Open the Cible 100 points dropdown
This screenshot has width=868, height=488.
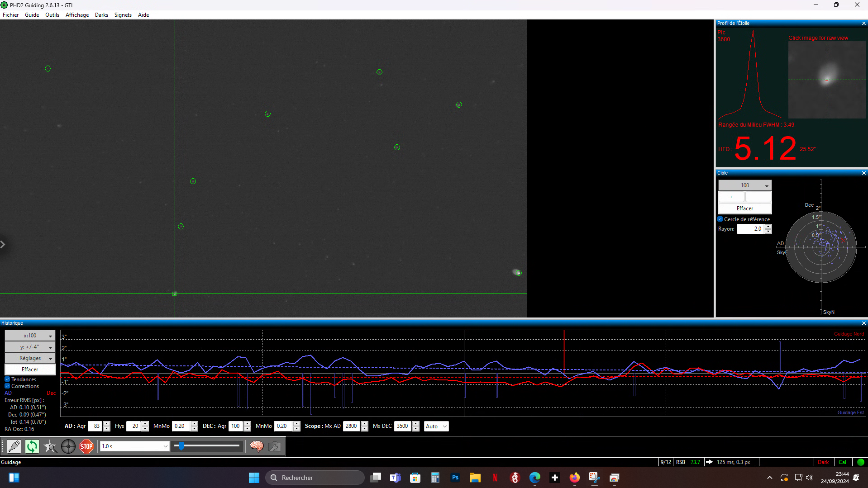(745, 185)
